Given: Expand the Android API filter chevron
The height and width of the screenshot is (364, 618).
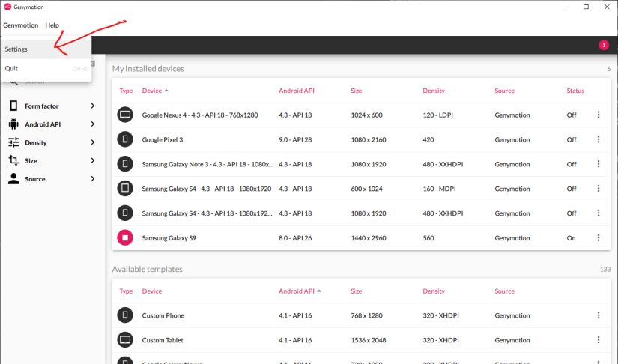Looking at the screenshot, I should point(93,124).
